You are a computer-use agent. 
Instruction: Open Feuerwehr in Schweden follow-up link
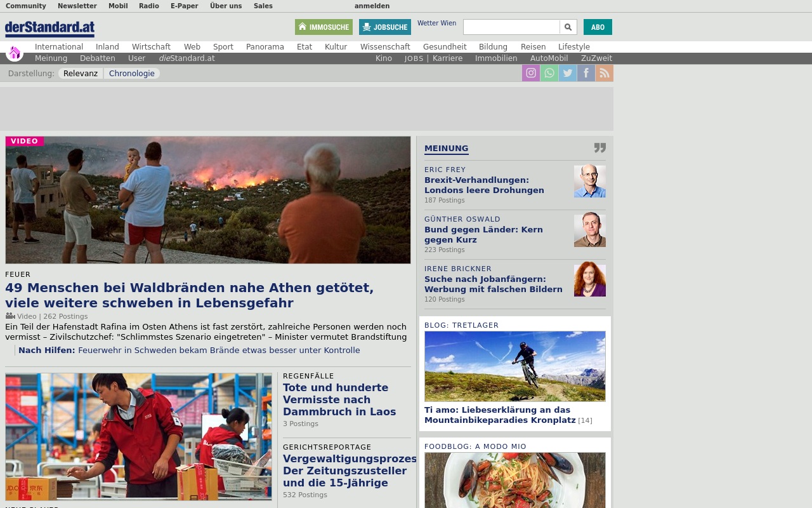point(219,351)
